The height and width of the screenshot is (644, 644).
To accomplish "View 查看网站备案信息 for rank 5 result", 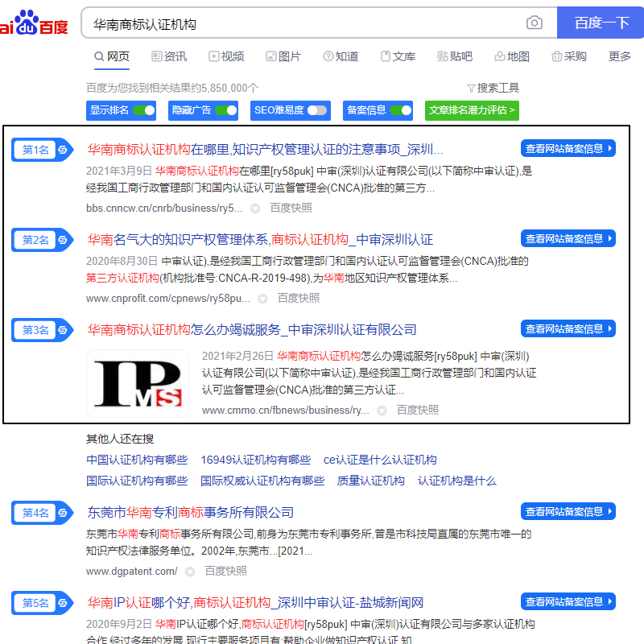I will click(x=568, y=601).
